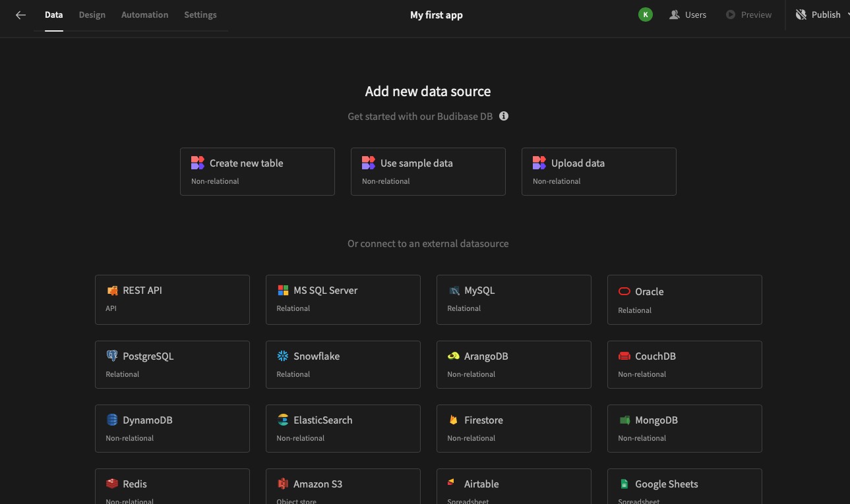Open the Budibase DB info tooltip
The width and height of the screenshot is (850, 504).
pyautogui.click(x=503, y=116)
